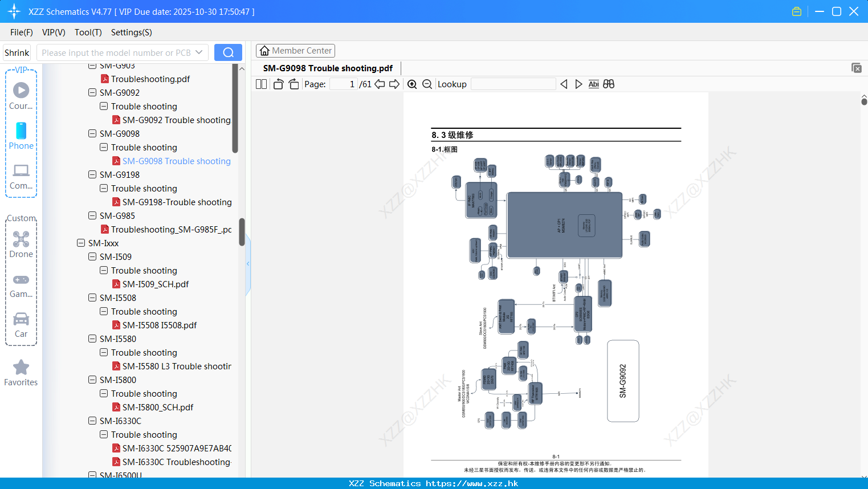Select the Phone category in sidebar
Screen dimensions: 868x489
[x=21, y=136]
